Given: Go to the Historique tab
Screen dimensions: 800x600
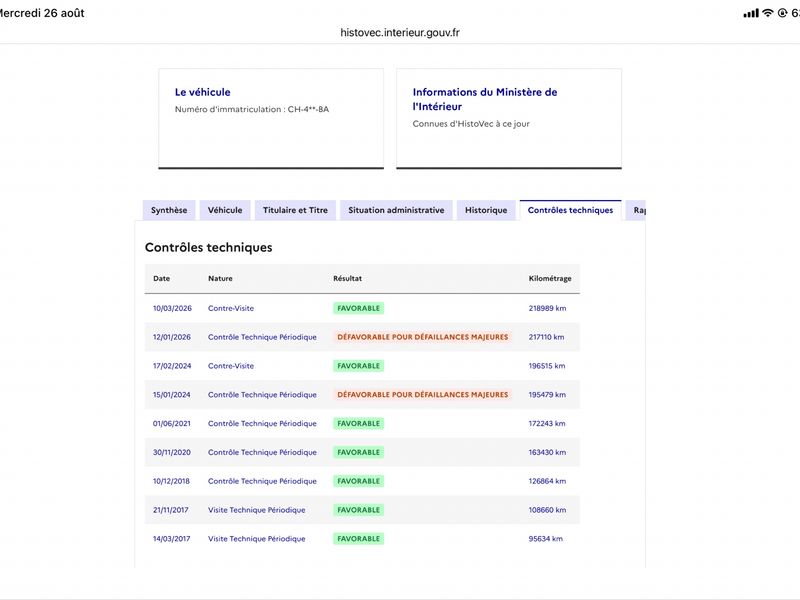Looking at the screenshot, I should (486, 210).
